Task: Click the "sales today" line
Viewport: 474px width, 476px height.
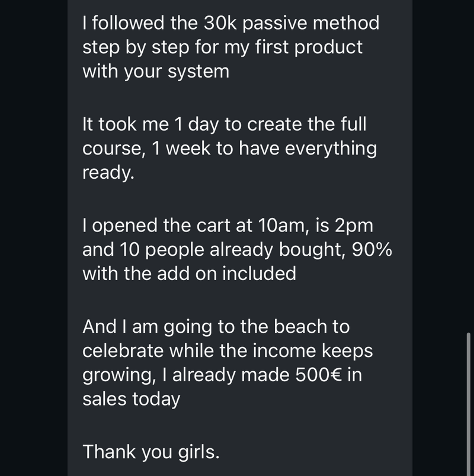Action: point(131,399)
